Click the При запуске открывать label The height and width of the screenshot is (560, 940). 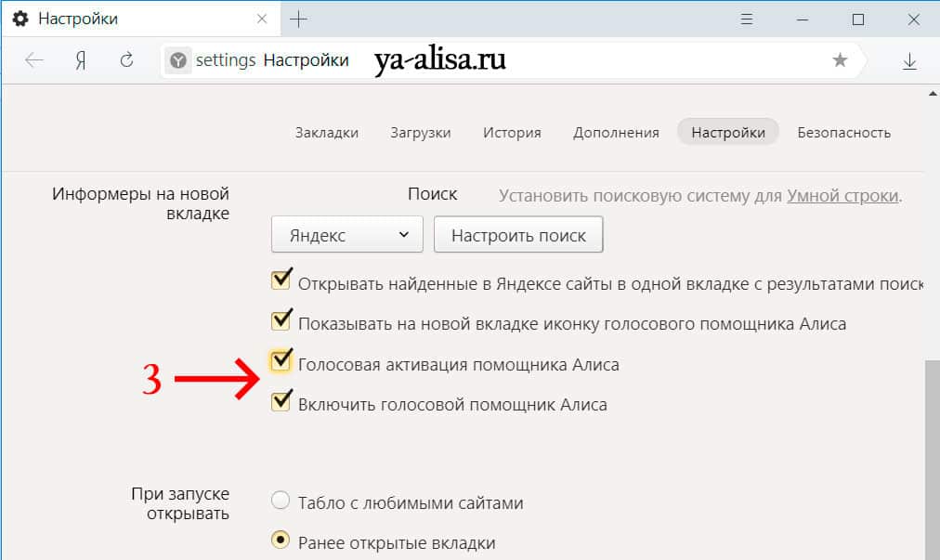180,503
